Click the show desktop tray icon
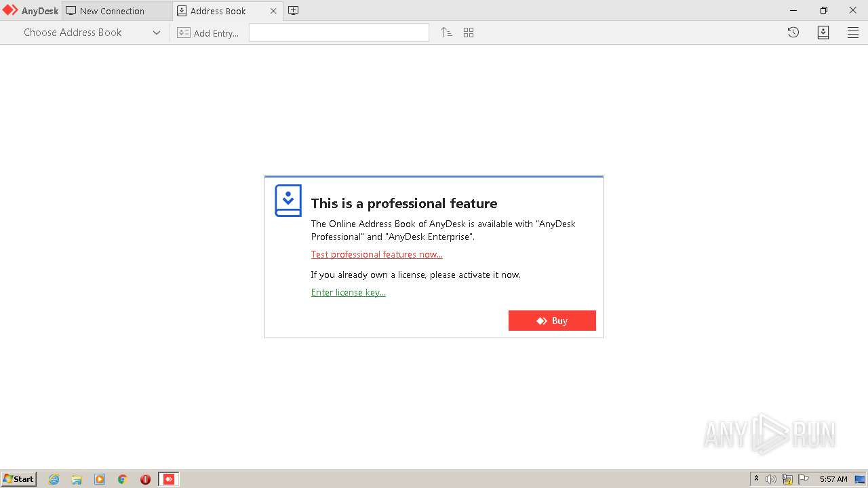The width and height of the screenshot is (868, 488). 860,479
